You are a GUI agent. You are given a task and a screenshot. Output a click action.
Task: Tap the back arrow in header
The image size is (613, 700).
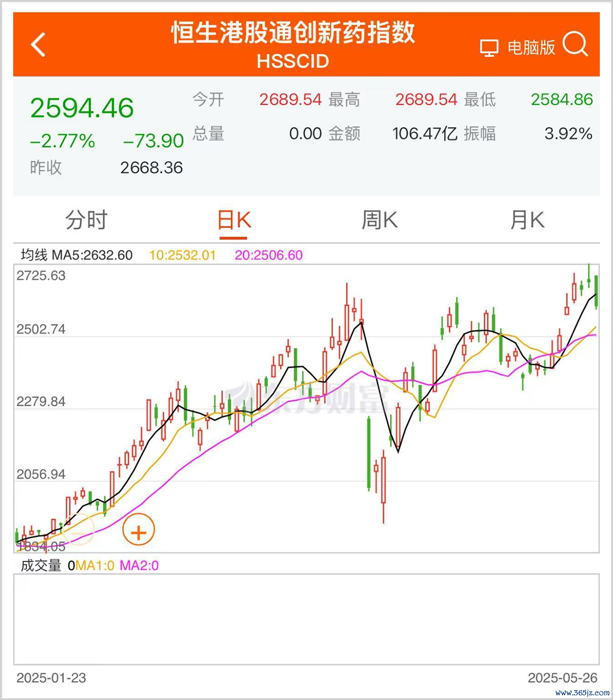click(x=38, y=45)
